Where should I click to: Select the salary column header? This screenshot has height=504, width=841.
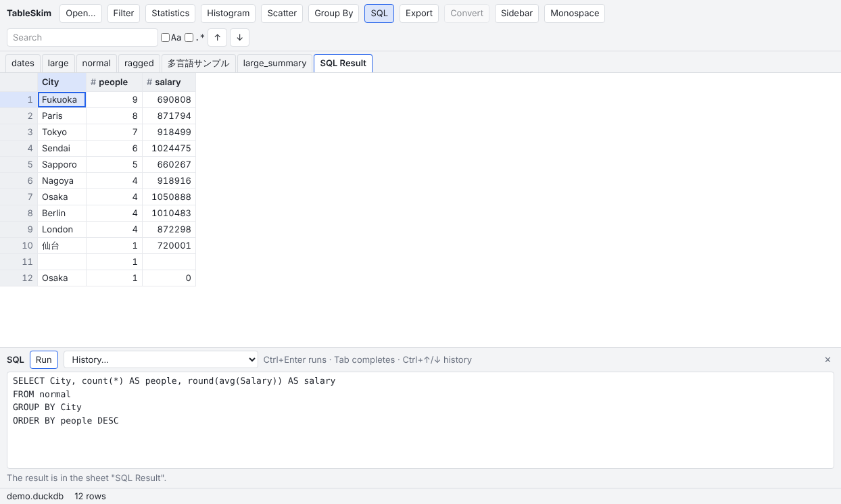click(x=169, y=82)
